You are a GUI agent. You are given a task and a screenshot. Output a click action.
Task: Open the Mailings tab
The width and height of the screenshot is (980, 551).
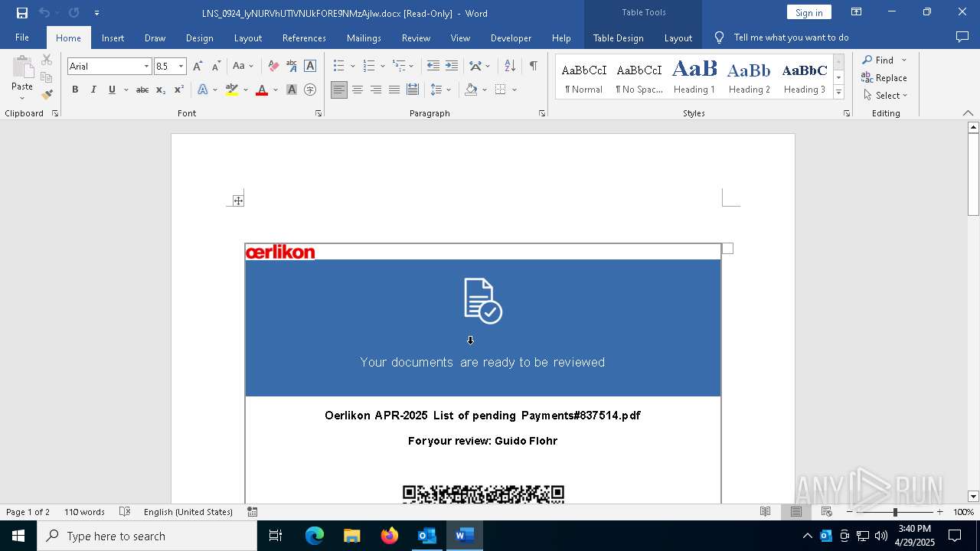[364, 37]
